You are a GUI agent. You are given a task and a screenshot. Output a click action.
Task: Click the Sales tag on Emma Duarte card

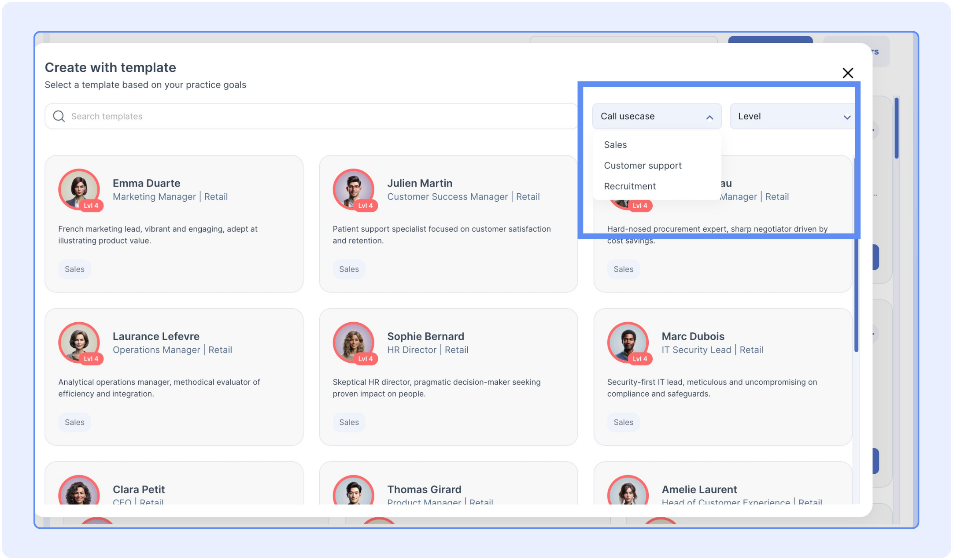(74, 269)
